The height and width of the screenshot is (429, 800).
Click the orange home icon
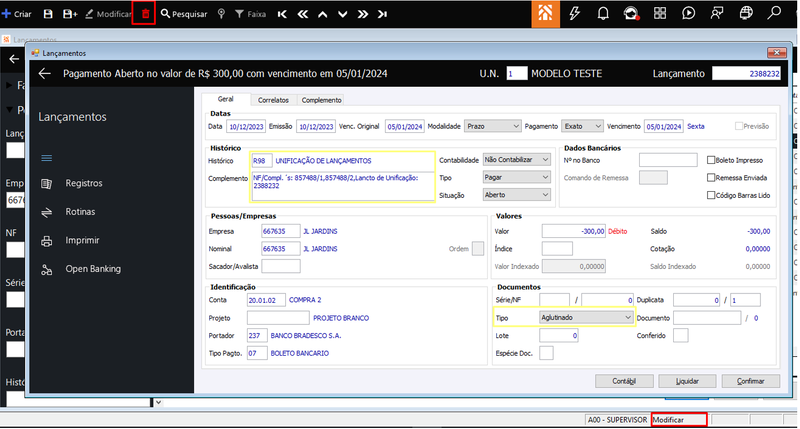tap(545, 13)
